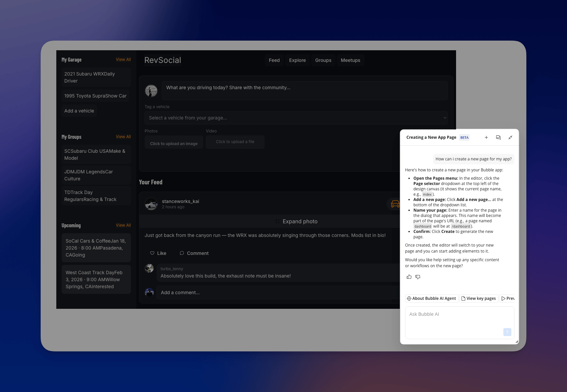The height and width of the screenshot is (392, 567).
Task: Open the chat history icon in AI panel
Action: [x=498, y=137]
